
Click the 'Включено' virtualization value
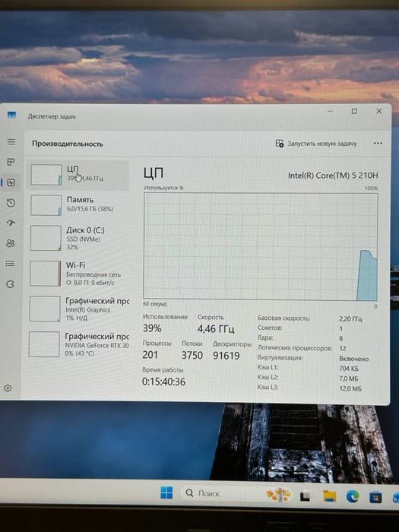(x=354, y=359)
